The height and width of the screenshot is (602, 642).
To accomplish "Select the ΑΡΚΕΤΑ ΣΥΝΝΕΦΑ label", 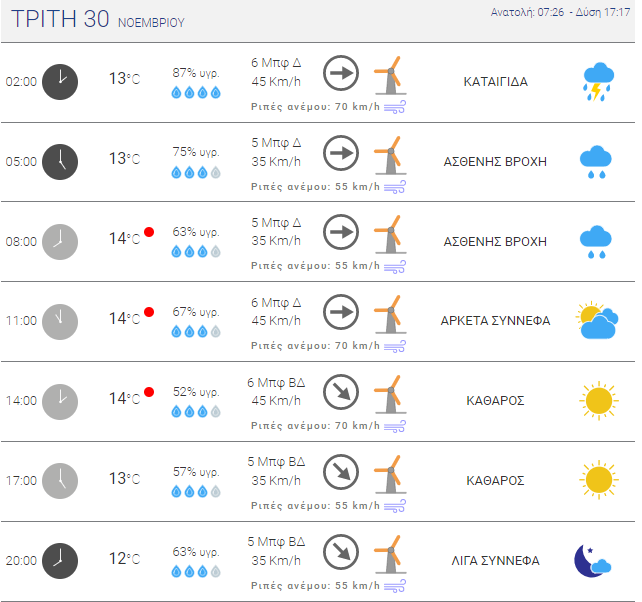I will coord(495,321).
